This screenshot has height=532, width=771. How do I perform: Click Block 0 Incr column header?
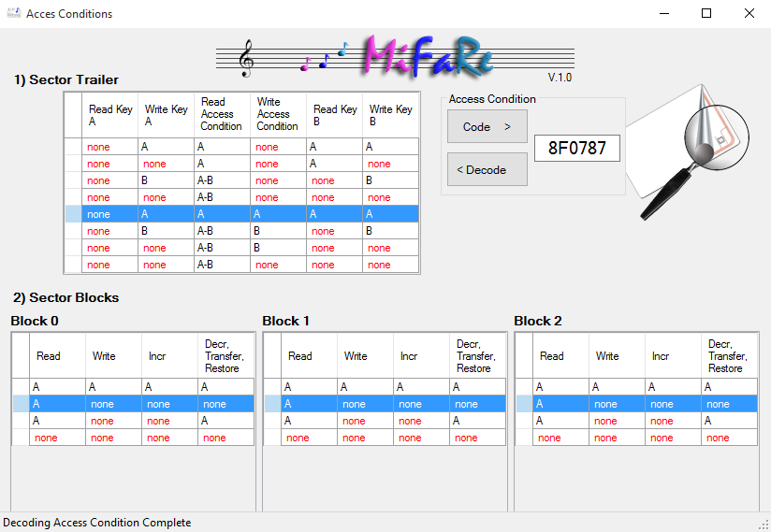169,355
